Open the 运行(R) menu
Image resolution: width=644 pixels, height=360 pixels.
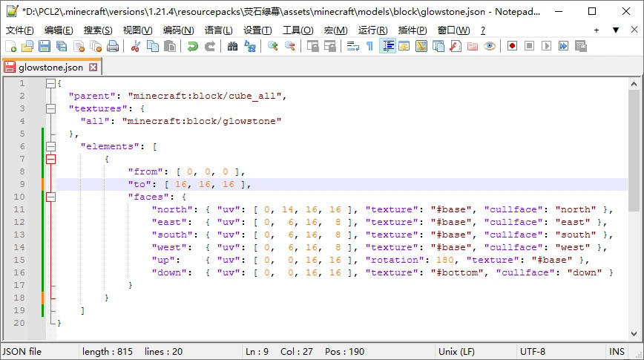(x=372, y=30)
